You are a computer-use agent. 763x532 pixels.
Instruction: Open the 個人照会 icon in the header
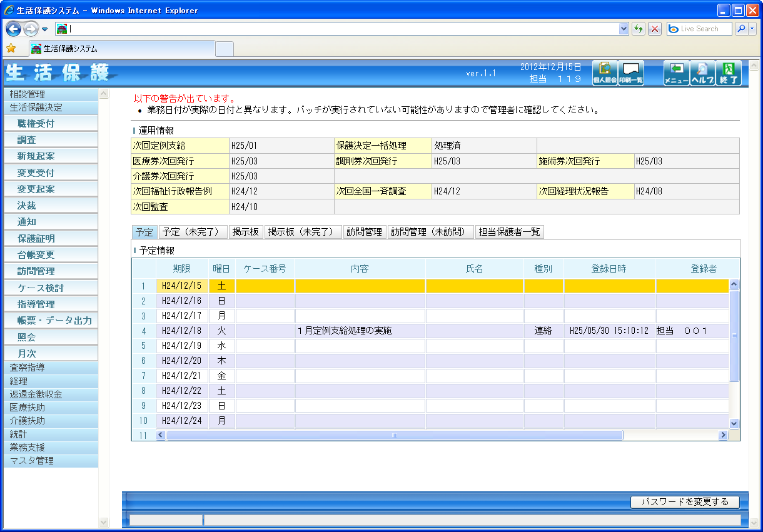click(605, 73)
